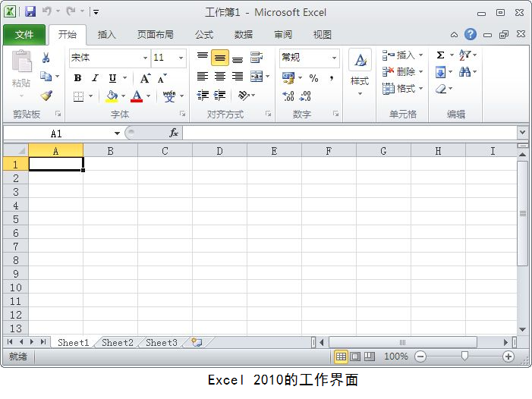Select the Format Painter brush icon
The width and height of the screenshot is (532, 399).
pos(46,96)
